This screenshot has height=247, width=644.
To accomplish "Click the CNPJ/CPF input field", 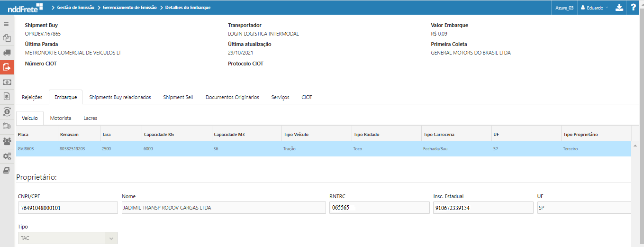I will click(x=68, y=208).
